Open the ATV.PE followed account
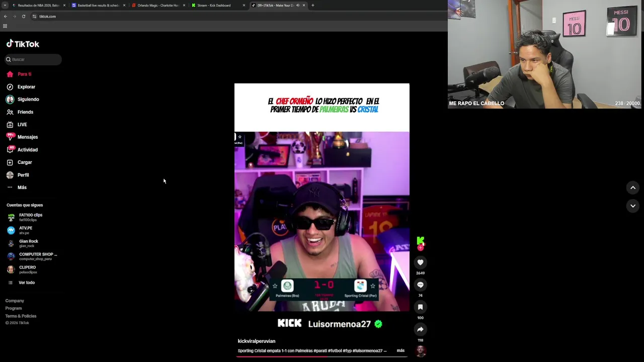This screenshot has width=644, height=362. 20,230
